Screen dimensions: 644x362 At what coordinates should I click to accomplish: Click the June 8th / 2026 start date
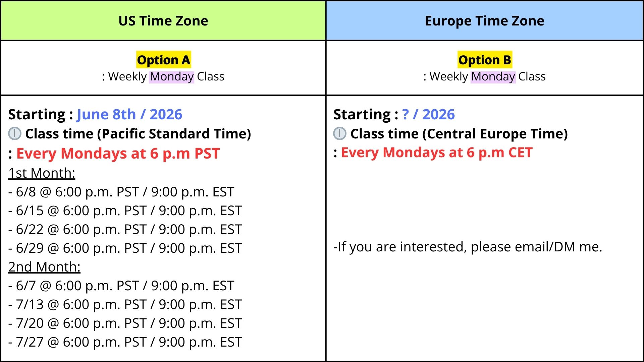(x=129, y=114)
